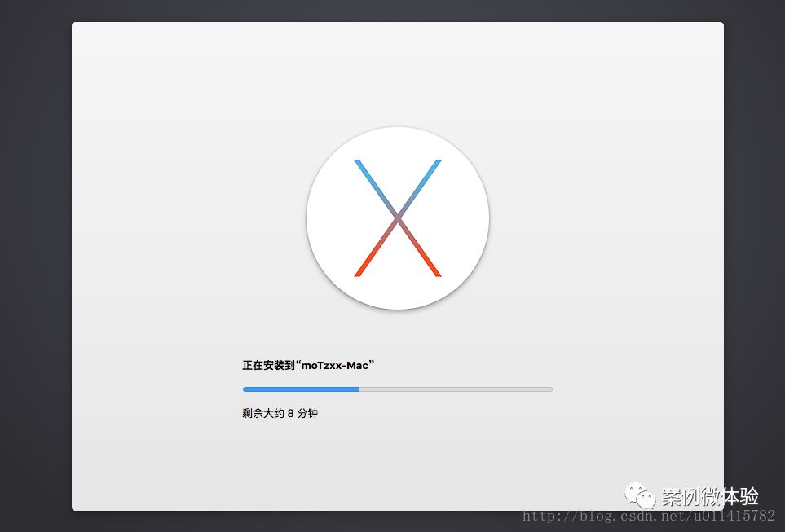The height and width of the screenshot is (532, 785).
Task: Click the text "剩余大约 8 分钟"
Action: click(280, 413)
